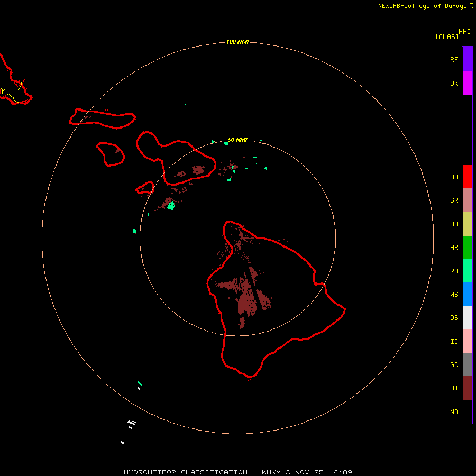Click the brown echo over eastern Maui

click(x=198, y=170)
